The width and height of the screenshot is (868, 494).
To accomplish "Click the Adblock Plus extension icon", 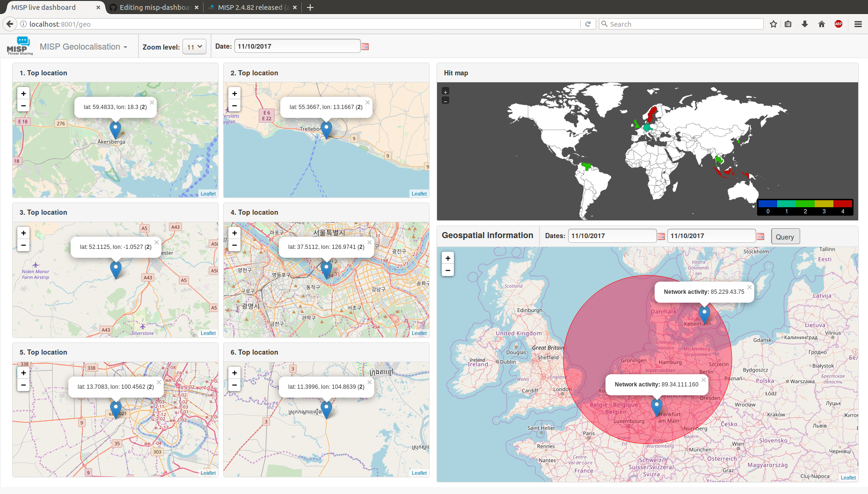I will point(838,24).
